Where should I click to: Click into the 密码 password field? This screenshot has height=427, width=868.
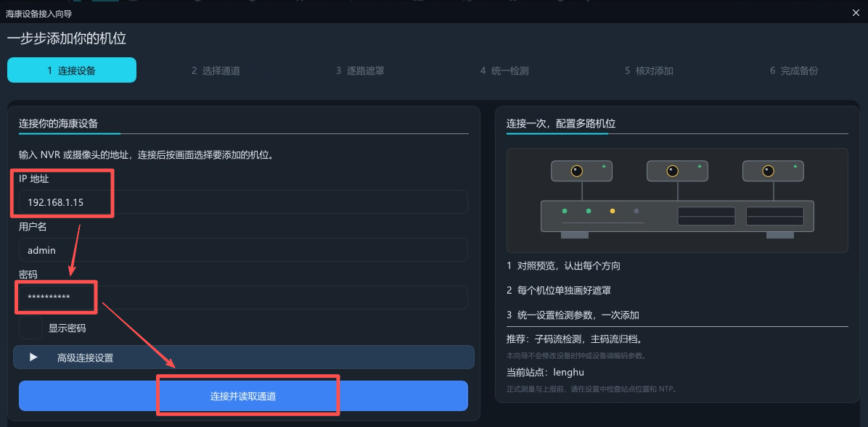point(244,297)
